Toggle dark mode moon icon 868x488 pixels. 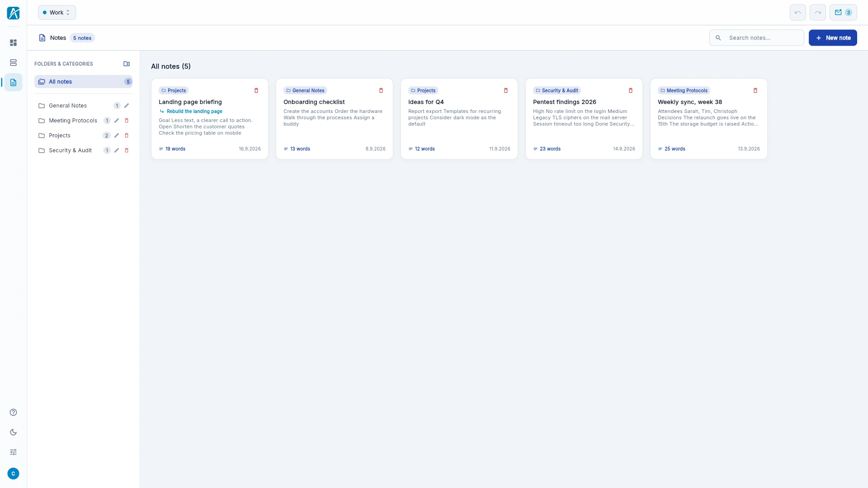pos(13,432)
